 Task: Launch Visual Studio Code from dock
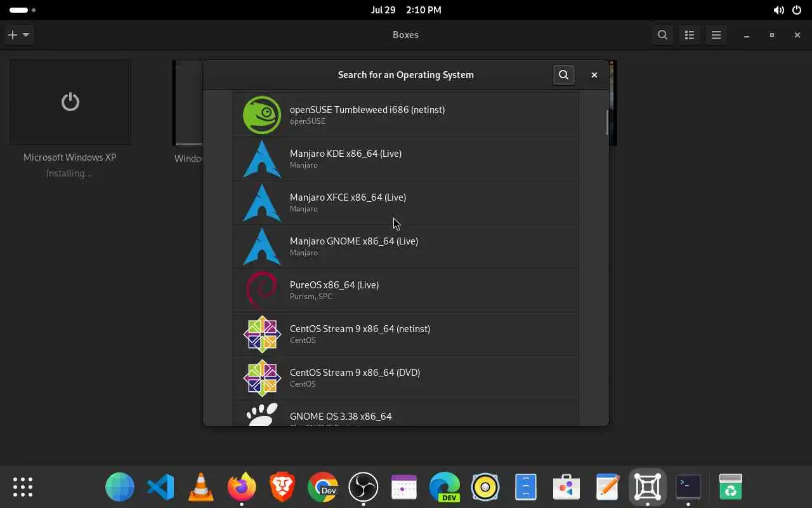160,487
